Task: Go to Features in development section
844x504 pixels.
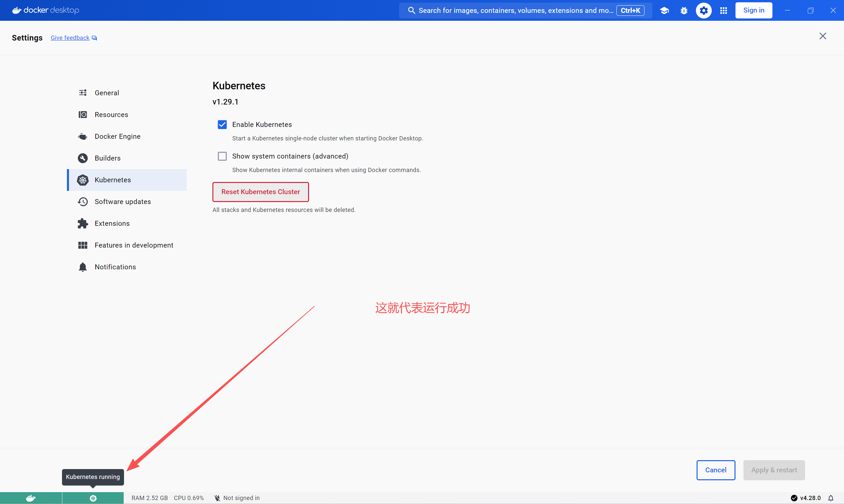Action: (x=134, y=245)
